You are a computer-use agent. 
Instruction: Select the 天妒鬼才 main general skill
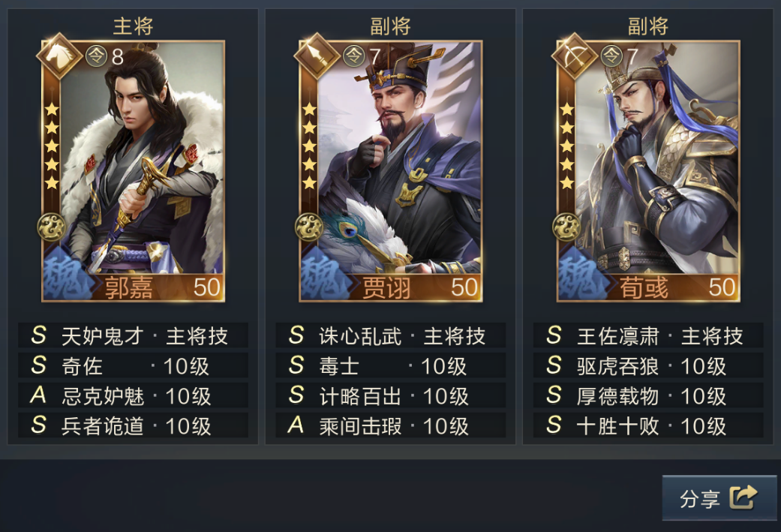[x=133, y=335]
